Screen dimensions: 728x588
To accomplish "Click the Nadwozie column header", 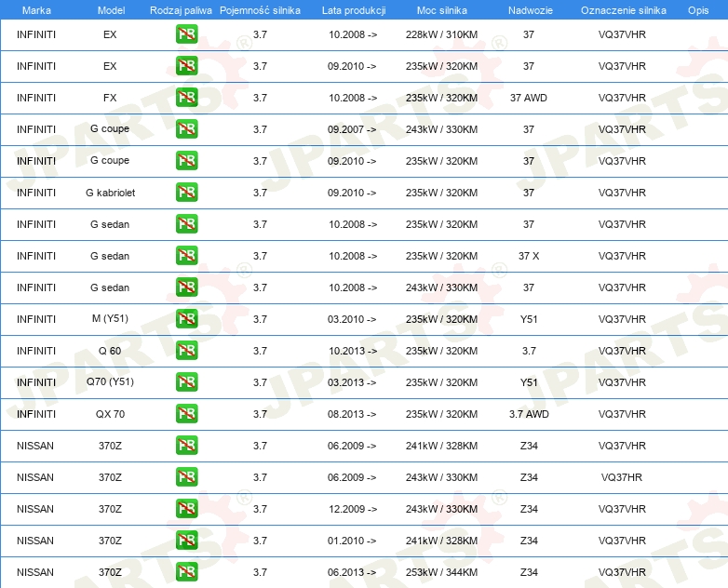I will pos(531,10).
